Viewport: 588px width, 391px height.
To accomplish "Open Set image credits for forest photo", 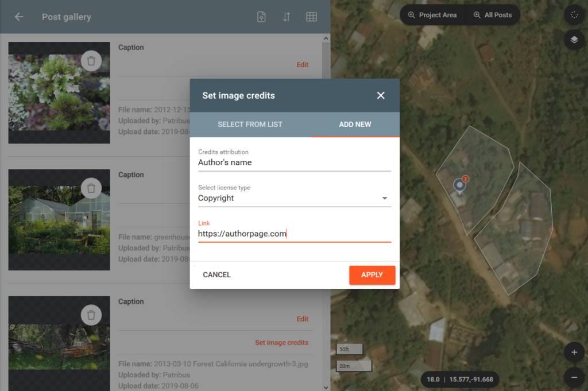I will [x=281, y=343].
